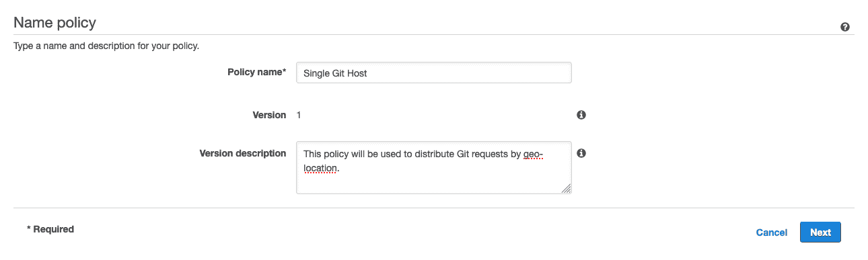Click the 'Policy name*' label
The height and width of the screenshot is (260, 868).
(x=257, y=72)
